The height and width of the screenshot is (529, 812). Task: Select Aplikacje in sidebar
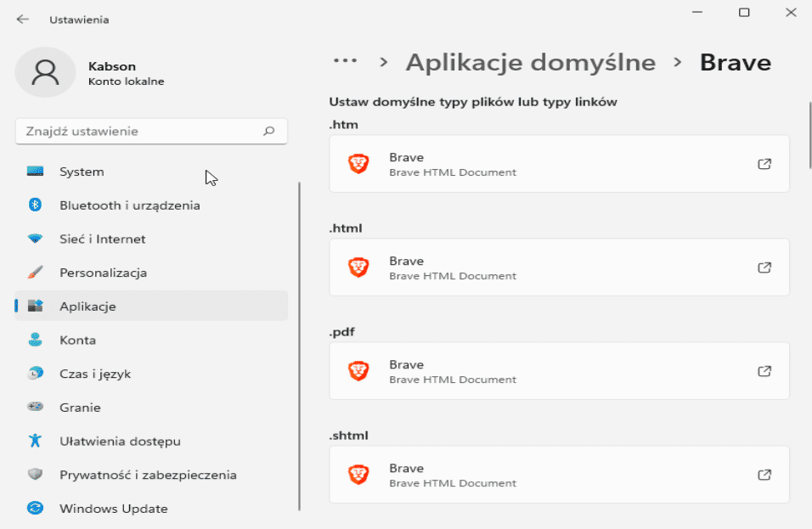(x=151, y=306)
